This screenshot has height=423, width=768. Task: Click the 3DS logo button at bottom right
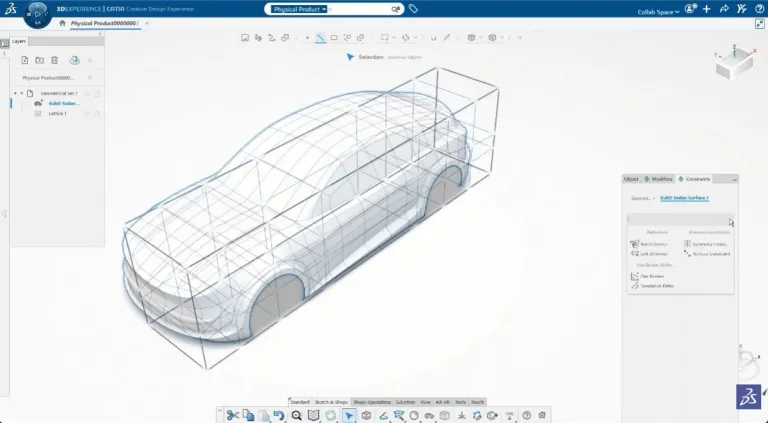[x=748, y=397]
